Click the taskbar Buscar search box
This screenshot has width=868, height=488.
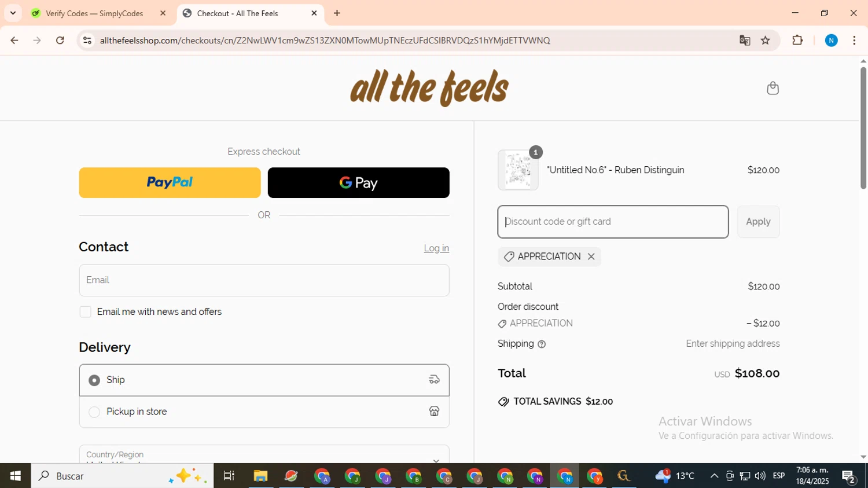click(x=122, y=476)
